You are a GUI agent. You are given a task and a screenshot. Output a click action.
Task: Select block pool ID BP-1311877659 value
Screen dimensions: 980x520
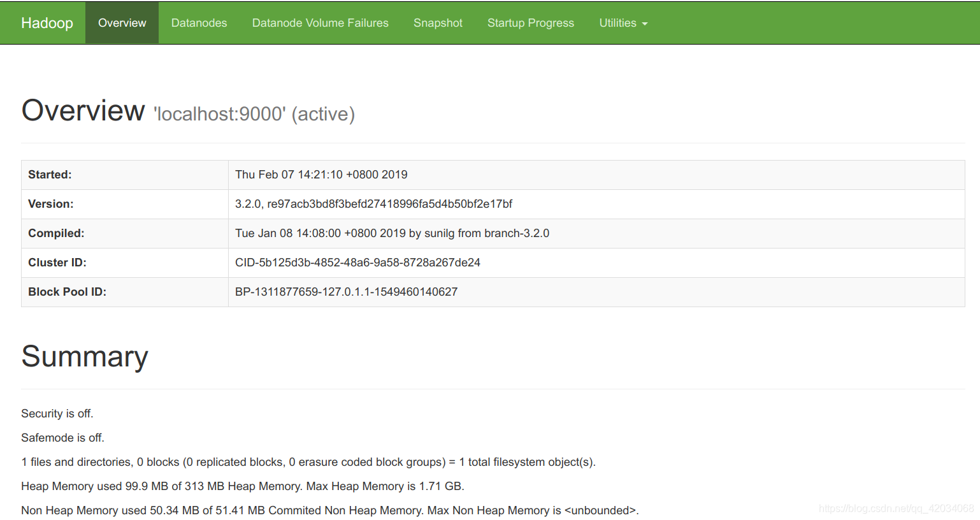tap(346, 292)
